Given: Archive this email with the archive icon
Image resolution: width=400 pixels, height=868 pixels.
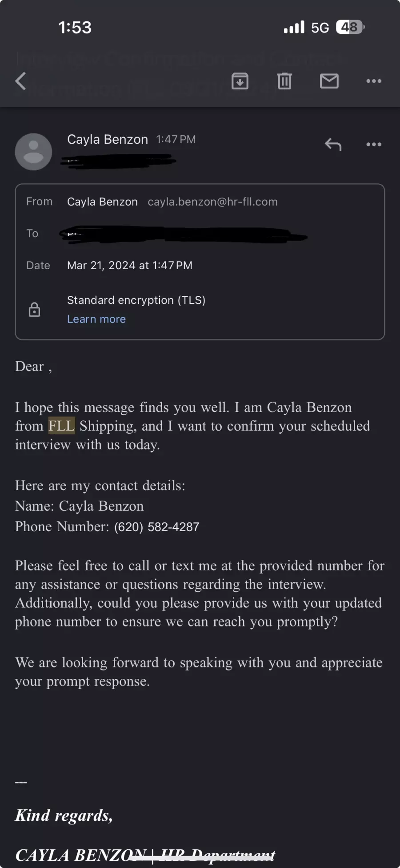Looking at the screenshot, I should [240, 81].
